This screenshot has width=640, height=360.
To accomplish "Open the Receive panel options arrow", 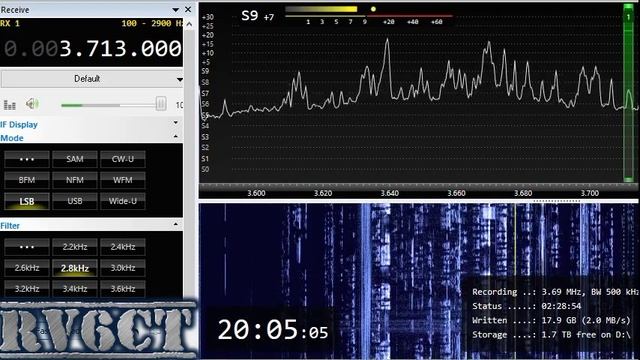I will 176,9.
